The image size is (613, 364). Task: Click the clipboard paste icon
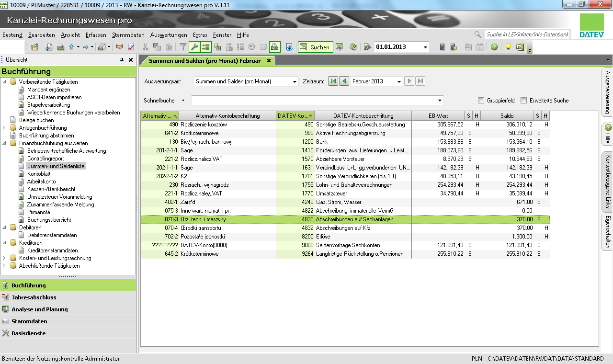coord(169,47)
